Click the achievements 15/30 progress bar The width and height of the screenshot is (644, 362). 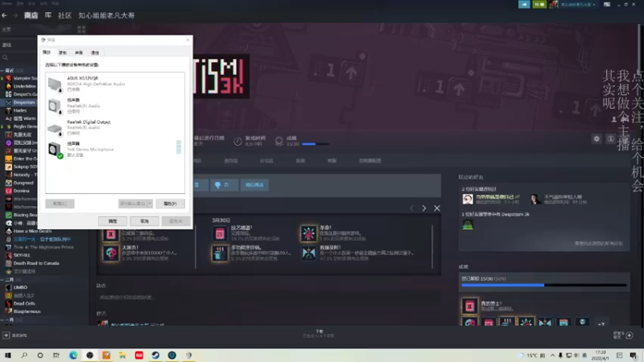click(316, 144)
